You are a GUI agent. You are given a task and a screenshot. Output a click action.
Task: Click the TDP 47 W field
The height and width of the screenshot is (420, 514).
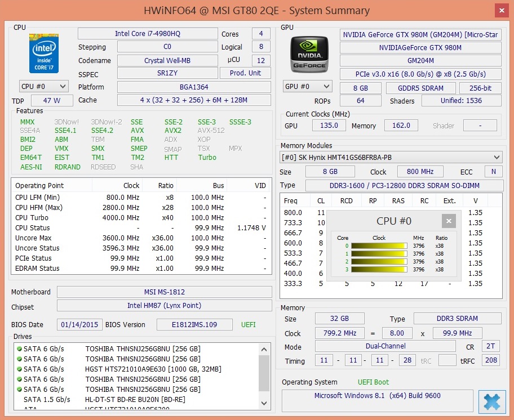[x=52, y=101]
